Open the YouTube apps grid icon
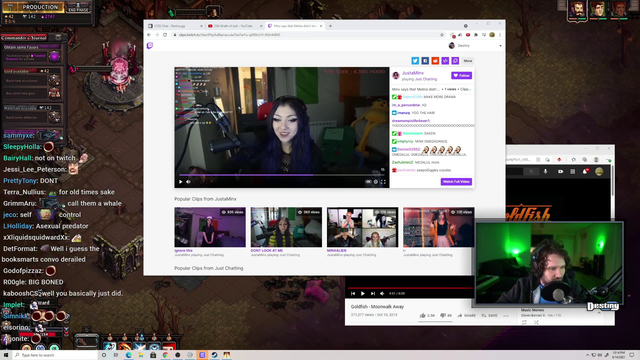640x360 pixels. (573, 172)
